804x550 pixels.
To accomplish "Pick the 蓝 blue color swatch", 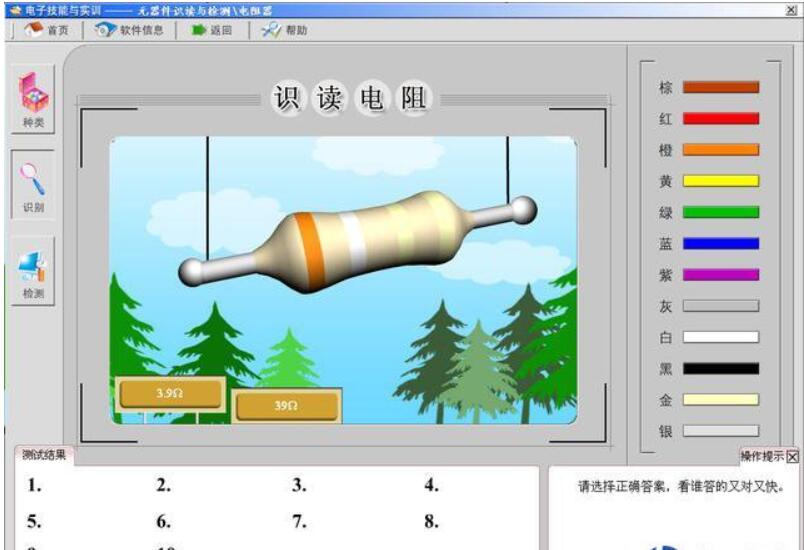I will 720,243.
